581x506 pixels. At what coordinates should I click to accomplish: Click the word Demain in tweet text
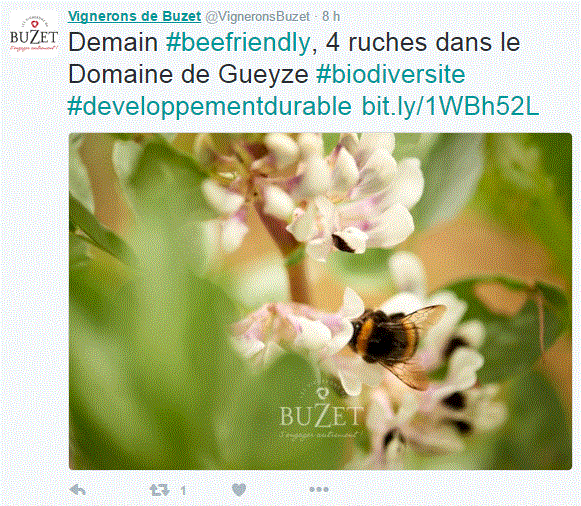point(113,42)
